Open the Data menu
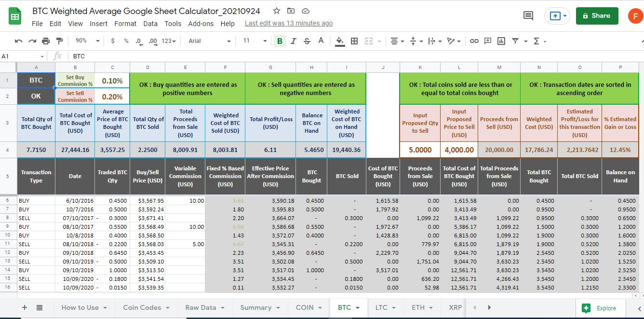The width and height of the screenshot is (644, 319). [150, 23]
